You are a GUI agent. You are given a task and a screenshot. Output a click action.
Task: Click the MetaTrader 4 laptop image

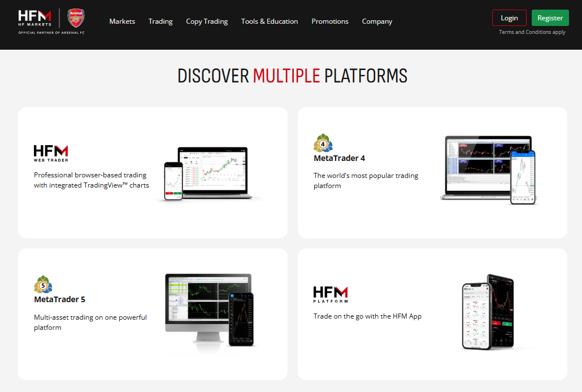tap(488, 169)
